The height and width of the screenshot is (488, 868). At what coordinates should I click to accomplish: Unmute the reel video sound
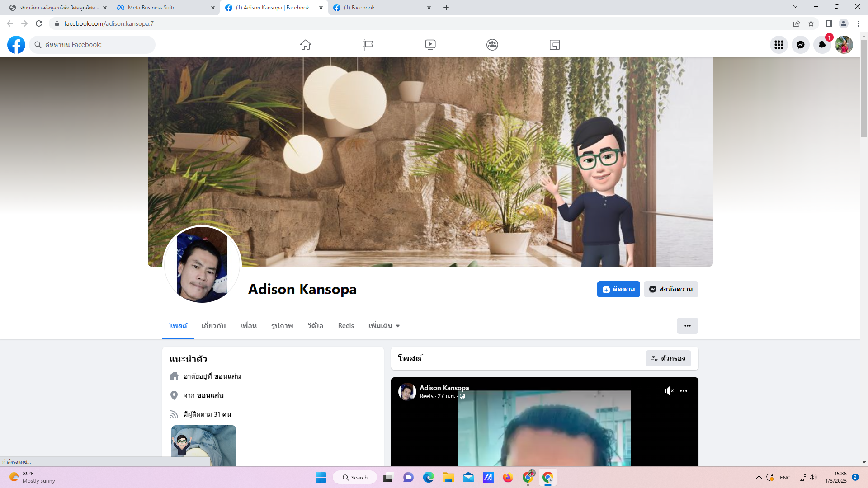[x=668, y=391]
